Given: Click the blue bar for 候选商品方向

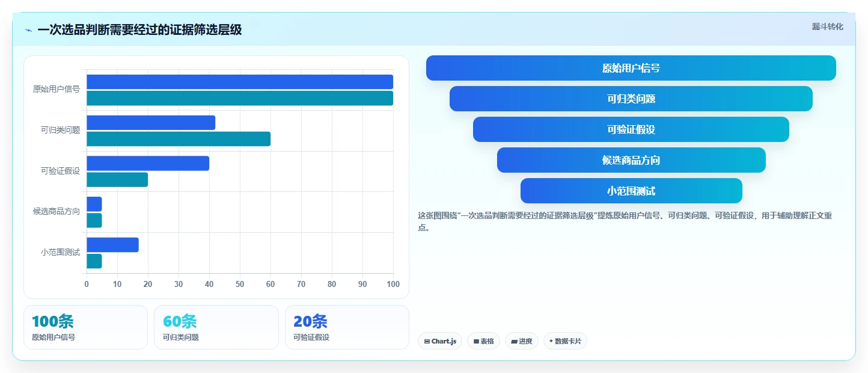Looking at the screenshot, I should click(x=94, y=204).
